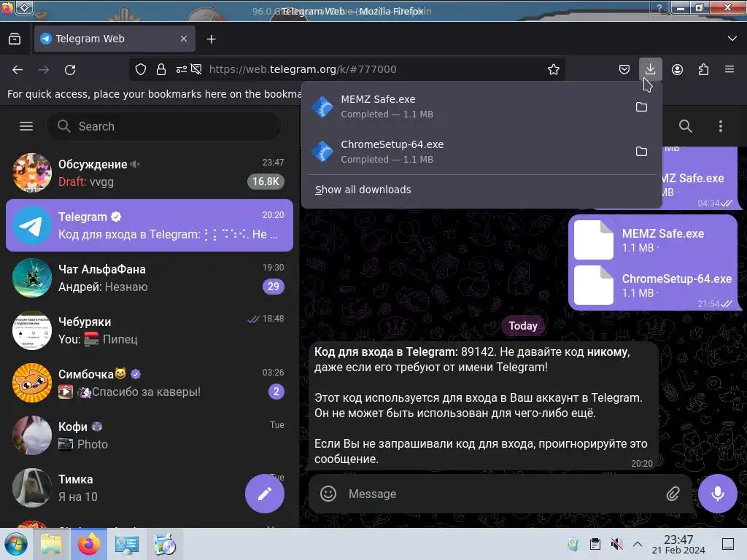This screenshot has height=560, width=747.
Task: Click the show desktop button
Action: click(x=728, y=544)
